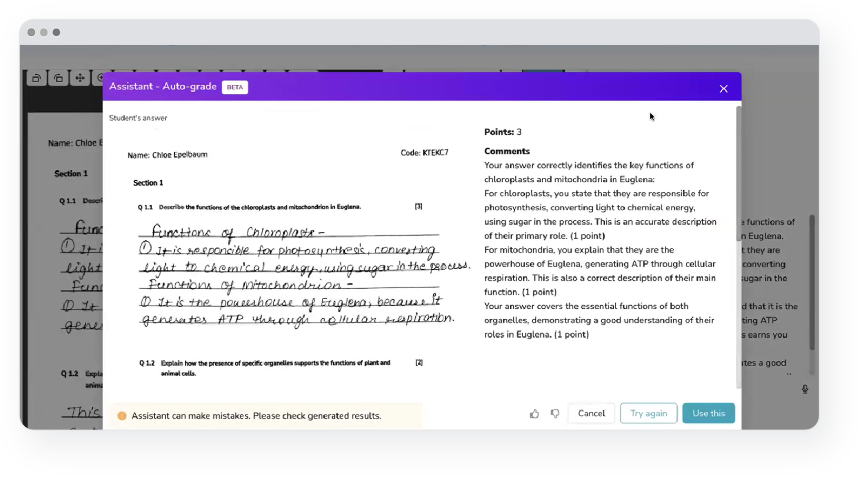Accept the result with Use this
This screenshot has height=480, width=868.
click(709, 414)
